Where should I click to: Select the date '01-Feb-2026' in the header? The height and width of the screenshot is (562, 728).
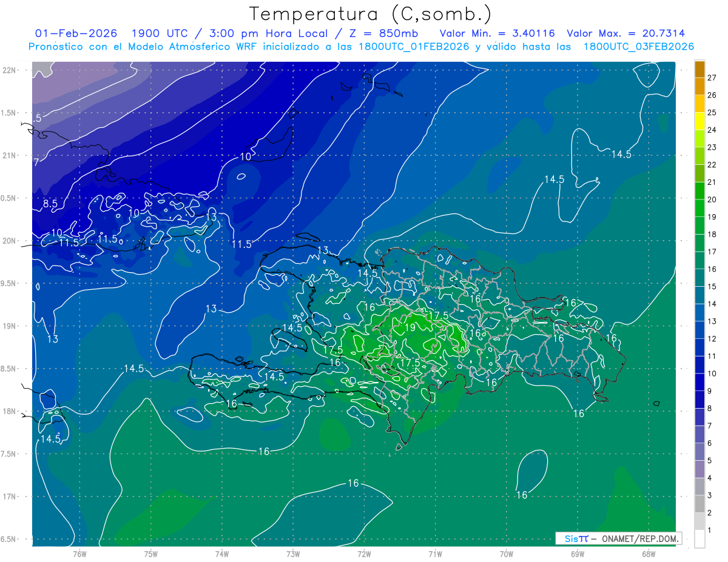(76, 33)
